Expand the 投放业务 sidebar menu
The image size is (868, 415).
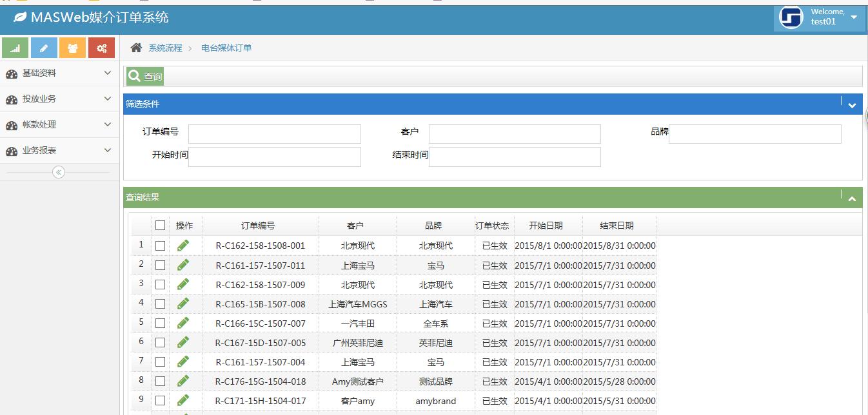pos(59,99)
